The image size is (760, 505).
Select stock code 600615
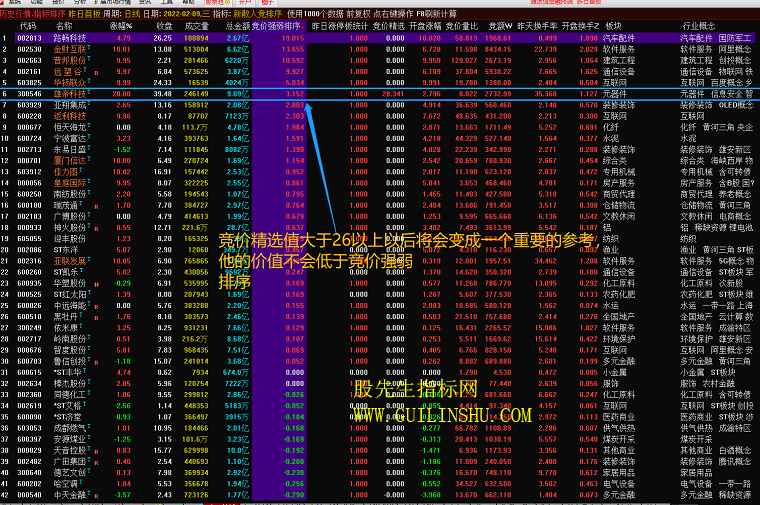point(30,372)
